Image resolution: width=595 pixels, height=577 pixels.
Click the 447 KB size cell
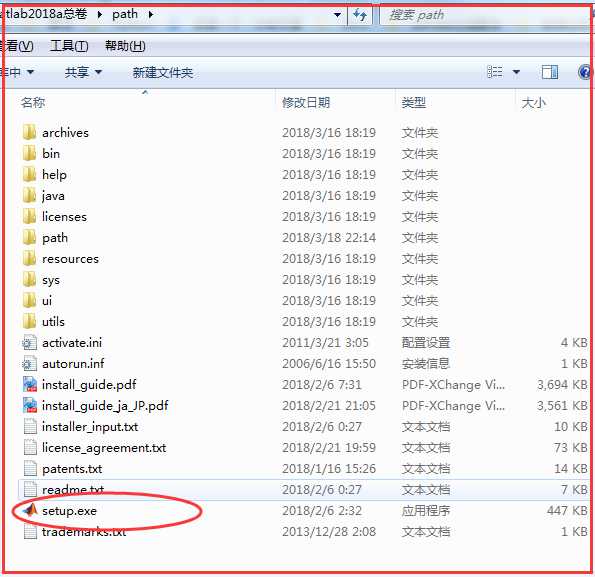(x=567, y=511)
